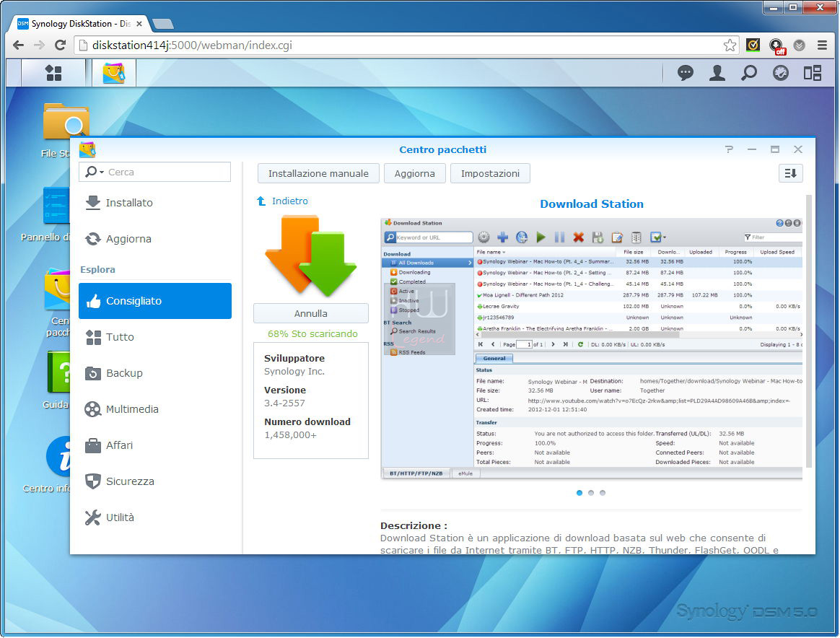Select the second screenshot pagination dot
This screenshot has width=840, height=638.
click(x=591, y=493)
